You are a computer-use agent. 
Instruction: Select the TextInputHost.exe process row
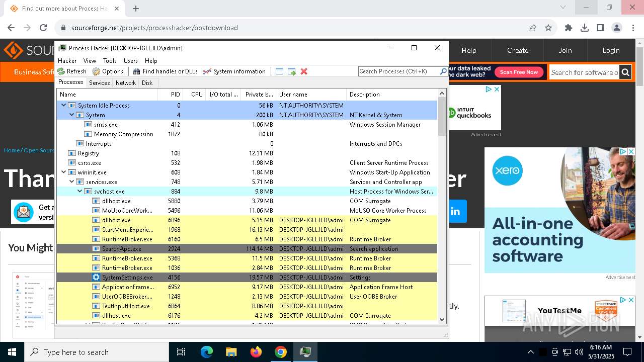coord(247,306)
